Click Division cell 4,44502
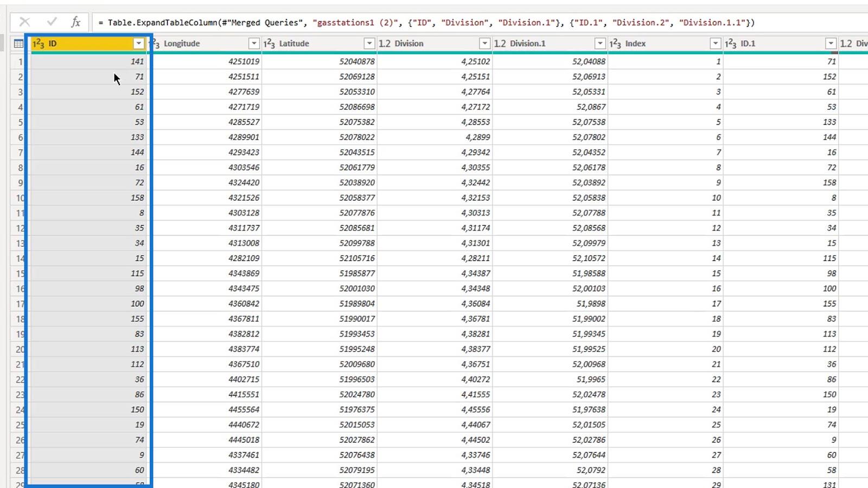 coord(435,440)
